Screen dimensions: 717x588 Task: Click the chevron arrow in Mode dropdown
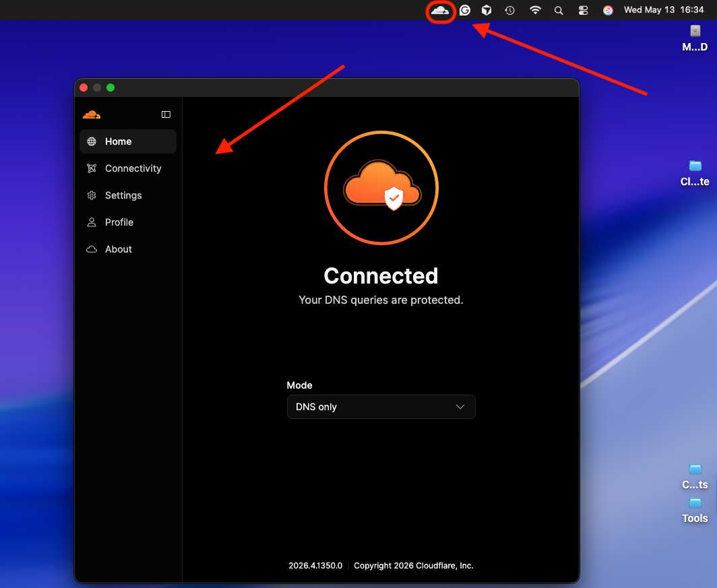(x=460, y=407)
